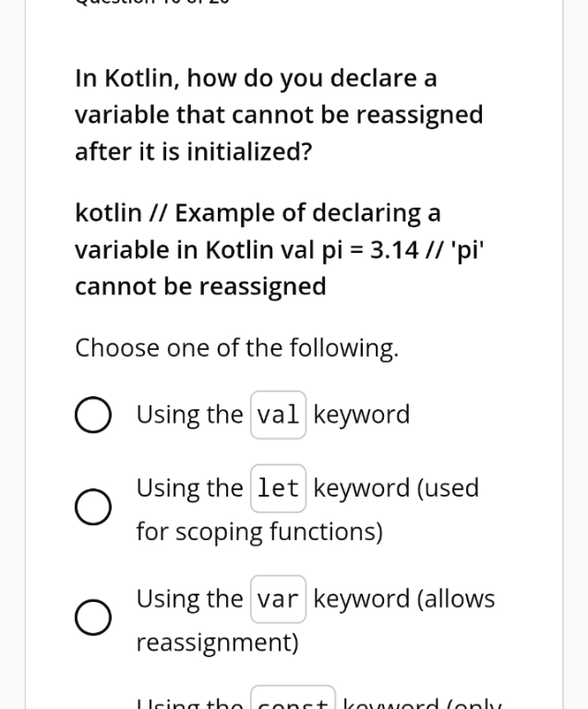Click the 'for scoping functions)' answer text

coord(259,532)
